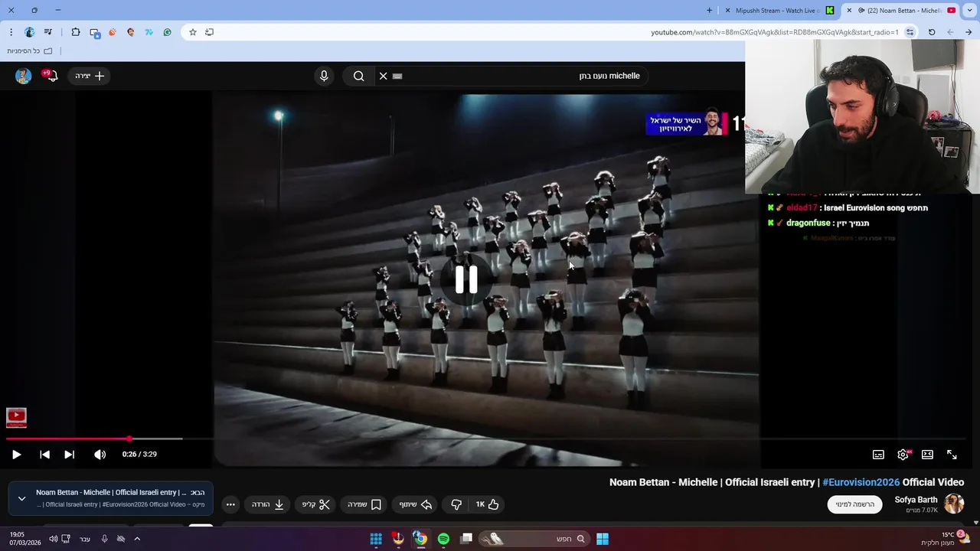Switch to theater mode
Viewport: 980px width, 551px height.
coord(927,455)
